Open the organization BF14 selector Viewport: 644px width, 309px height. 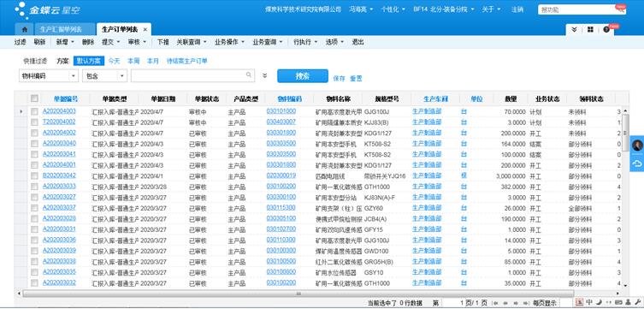(x=444, y=9)
